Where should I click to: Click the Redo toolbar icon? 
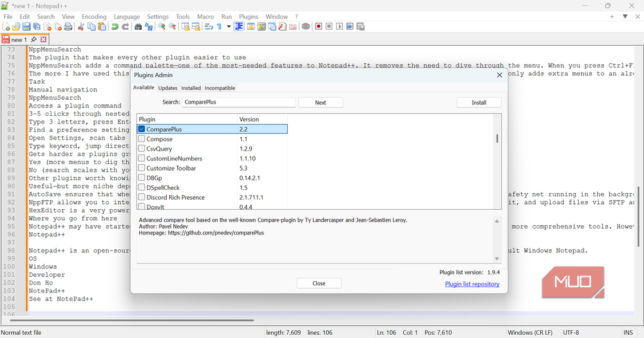pyautogui.click(x=126, y=26)
